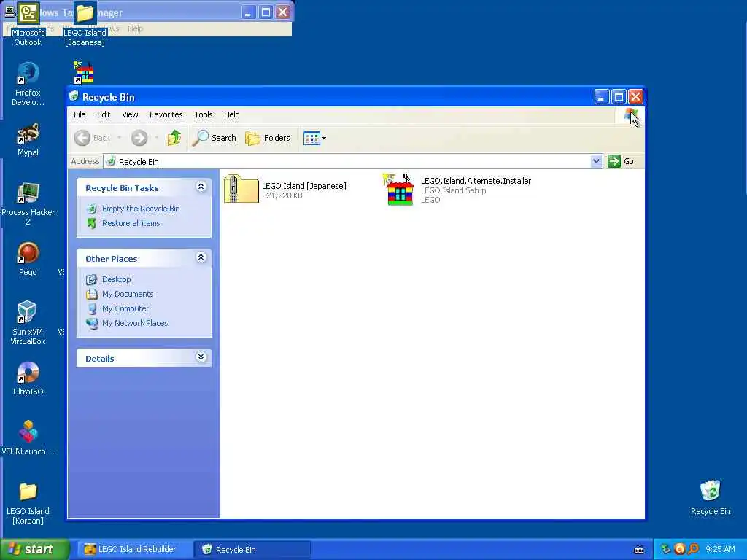Open the Back history dropdown arrow

[119, 138]
